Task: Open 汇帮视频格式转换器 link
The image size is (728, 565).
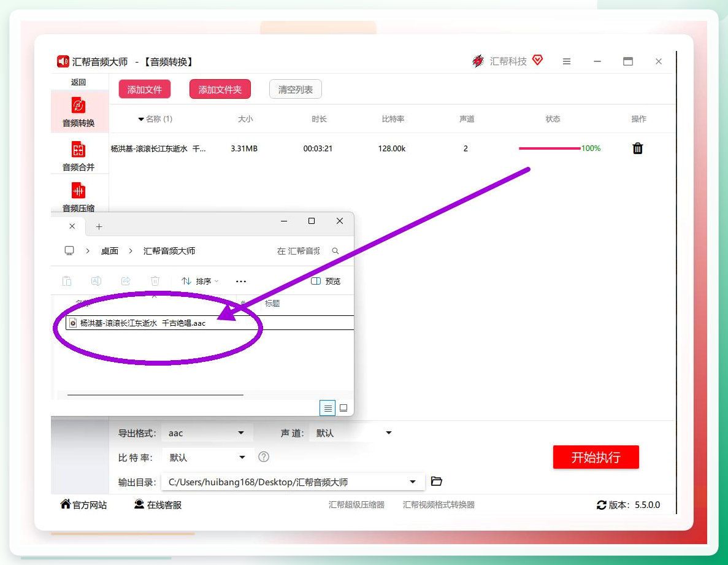Action: point(439,505)
